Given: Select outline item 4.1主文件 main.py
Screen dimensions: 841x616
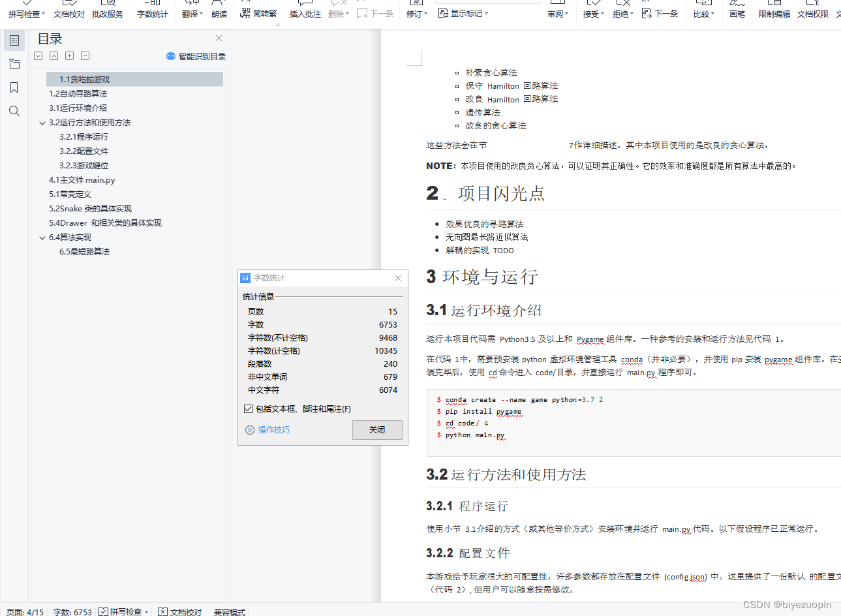Looking at the screenshot, I should [x=82, y=180].
